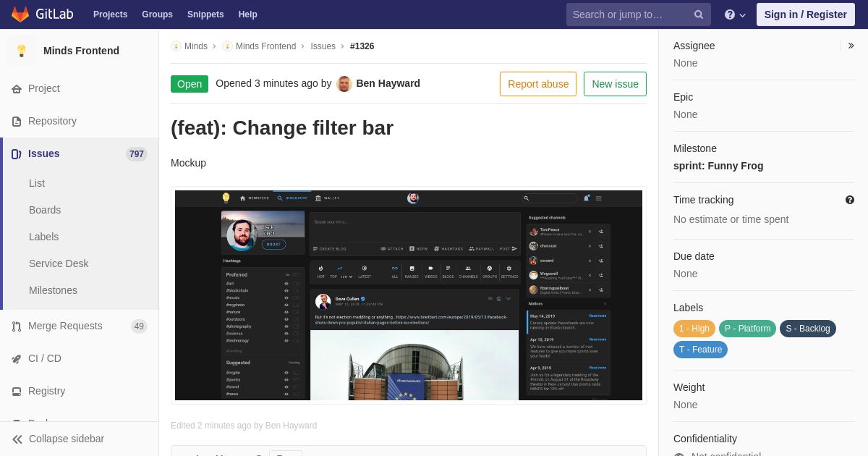Image resolution: width=868 pixels, height=456 pixels.
Task: Click Sign in / Register button
Action: click(x=806, y=14)
